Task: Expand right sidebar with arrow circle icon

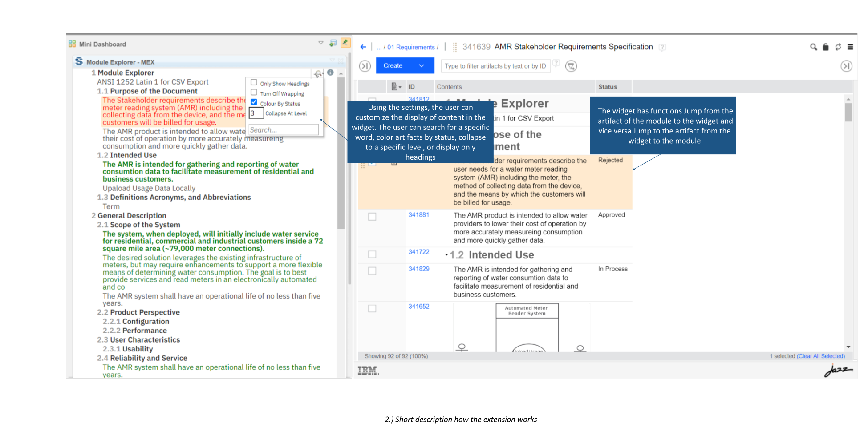Action: coord(846,66)
